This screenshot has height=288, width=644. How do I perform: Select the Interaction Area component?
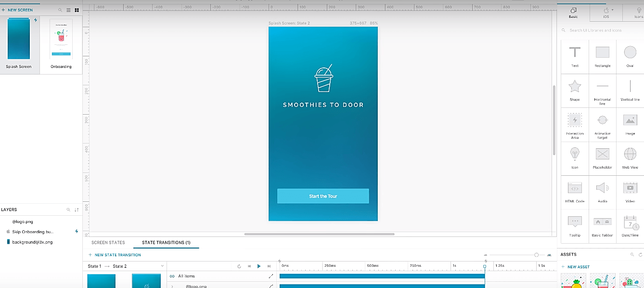pyautogui.click(x=574, y=123)
